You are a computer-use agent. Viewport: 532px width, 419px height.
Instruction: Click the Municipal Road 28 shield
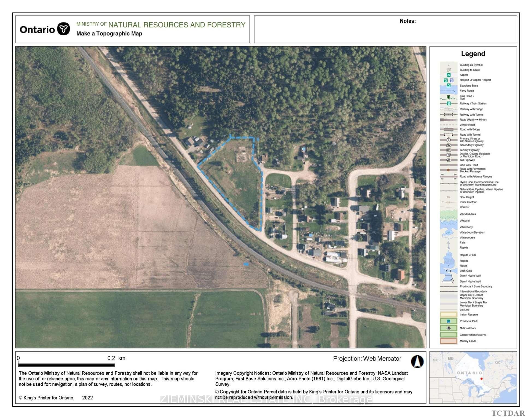(448, 155)
